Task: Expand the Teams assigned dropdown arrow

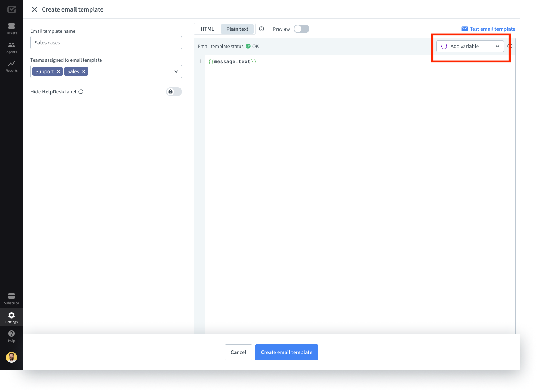Action: tap(176, 71)
